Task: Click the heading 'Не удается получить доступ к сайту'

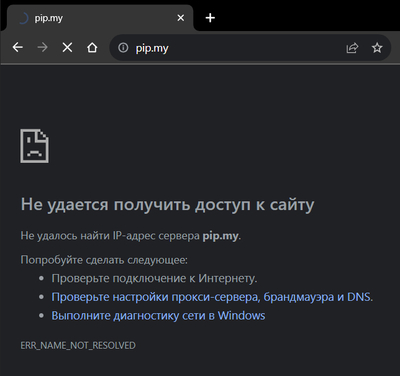Action: [x=167, y=204]
